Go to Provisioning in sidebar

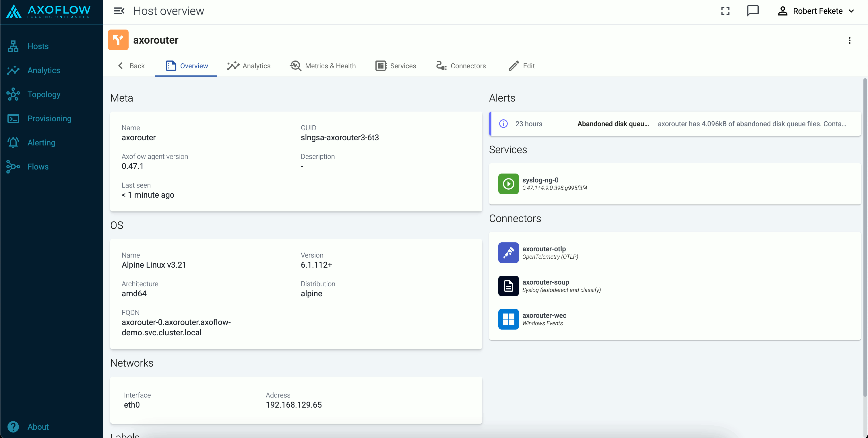pos(50,118)
